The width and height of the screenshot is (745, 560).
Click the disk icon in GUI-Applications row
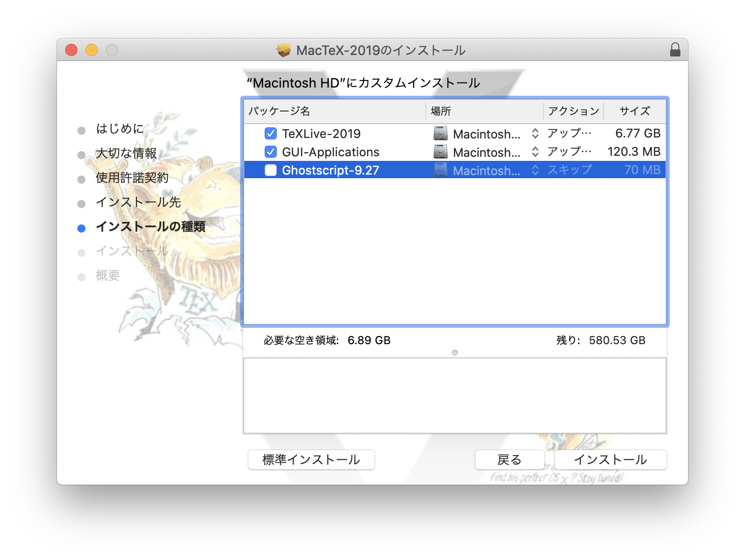click(441, 152)
